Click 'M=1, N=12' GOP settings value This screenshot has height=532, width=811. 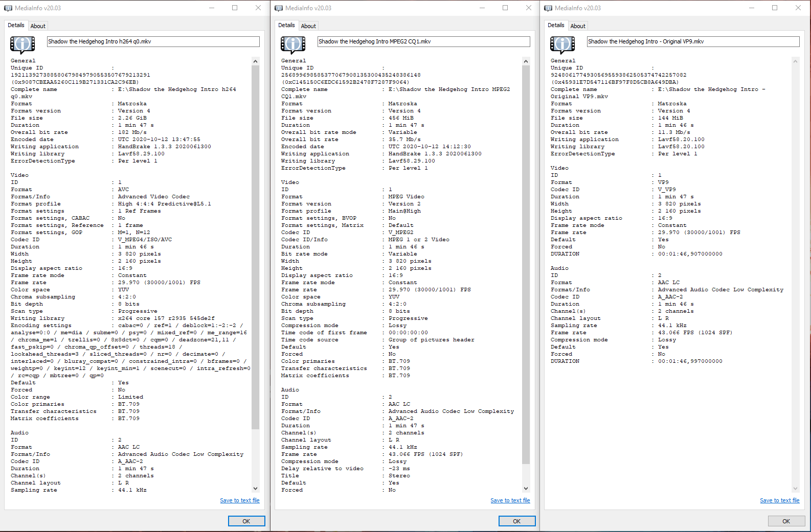click(x=134, y=233)
